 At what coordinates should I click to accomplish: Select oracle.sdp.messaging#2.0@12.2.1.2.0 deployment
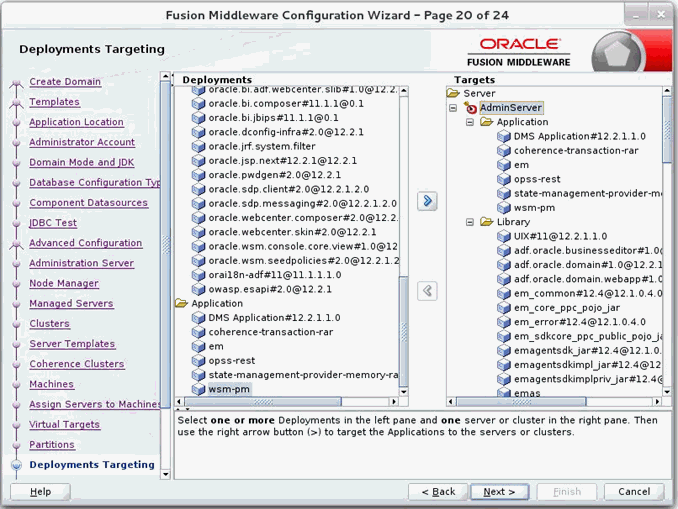[x=302, y=204]
